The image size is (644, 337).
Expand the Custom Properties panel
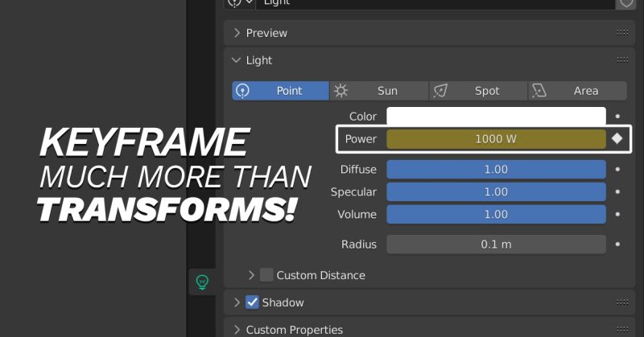pyautogui.click(x=237, y=330)
